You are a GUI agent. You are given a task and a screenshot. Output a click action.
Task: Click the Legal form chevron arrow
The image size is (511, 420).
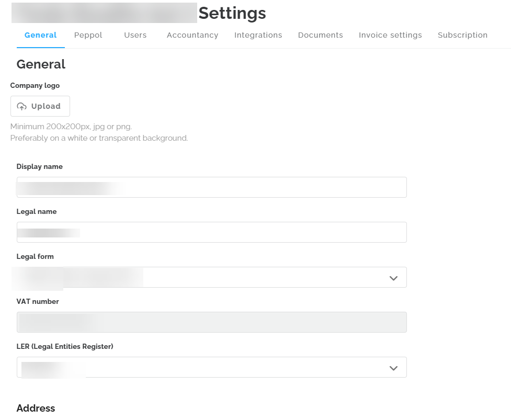393,278
